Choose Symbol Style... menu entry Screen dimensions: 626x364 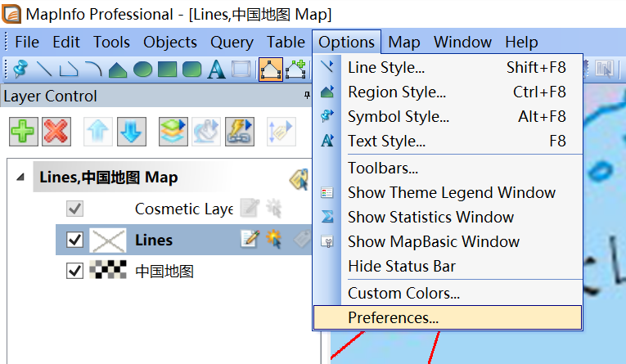click(448, 116)
